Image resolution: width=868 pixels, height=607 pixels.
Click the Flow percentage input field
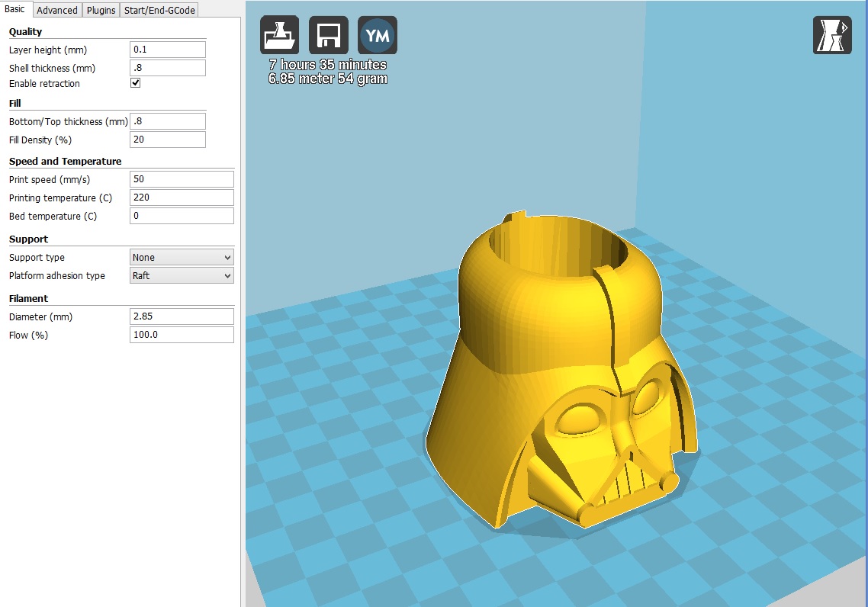(182, 335)
